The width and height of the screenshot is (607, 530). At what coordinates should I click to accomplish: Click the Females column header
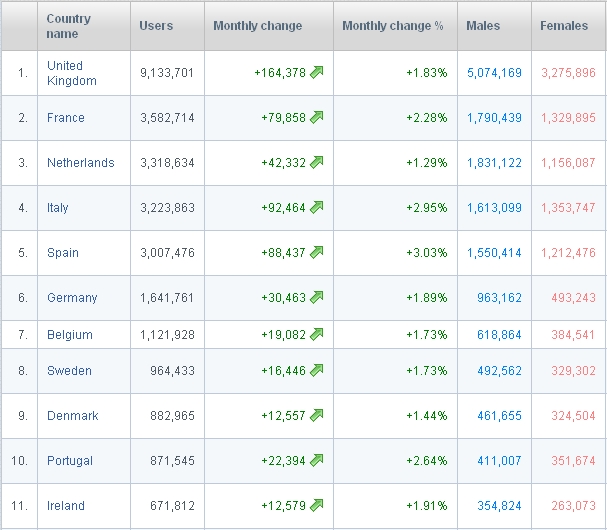pos(564,26)
